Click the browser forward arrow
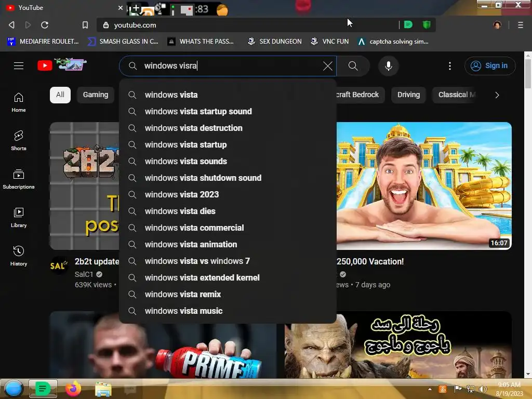This screenshot has width=532, height=399. pos(28,25)
